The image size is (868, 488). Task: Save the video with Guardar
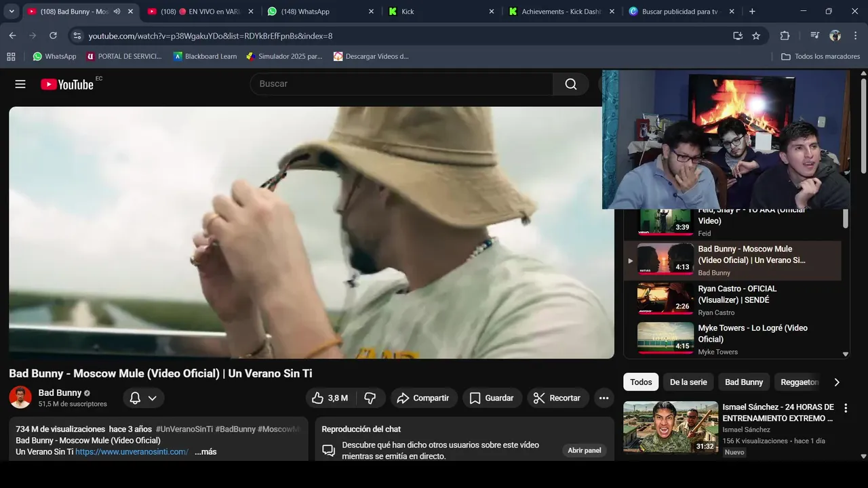492,398
